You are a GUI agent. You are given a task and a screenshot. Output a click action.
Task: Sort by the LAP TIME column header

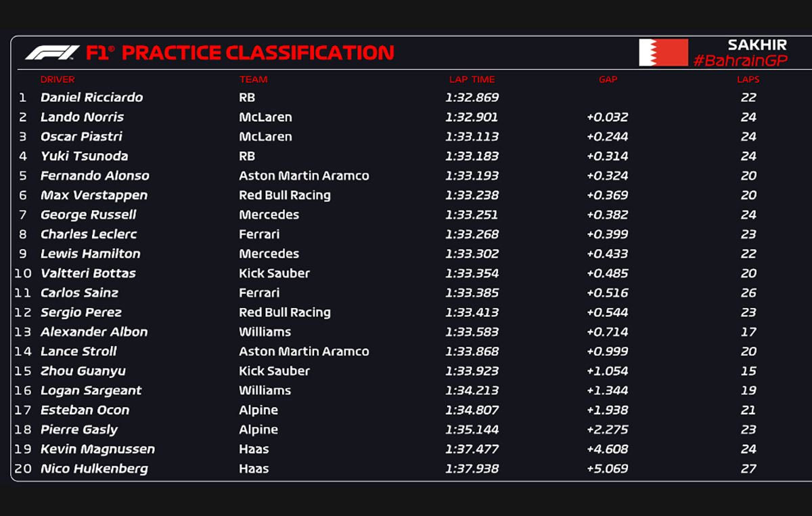click(x=472, y=79)
